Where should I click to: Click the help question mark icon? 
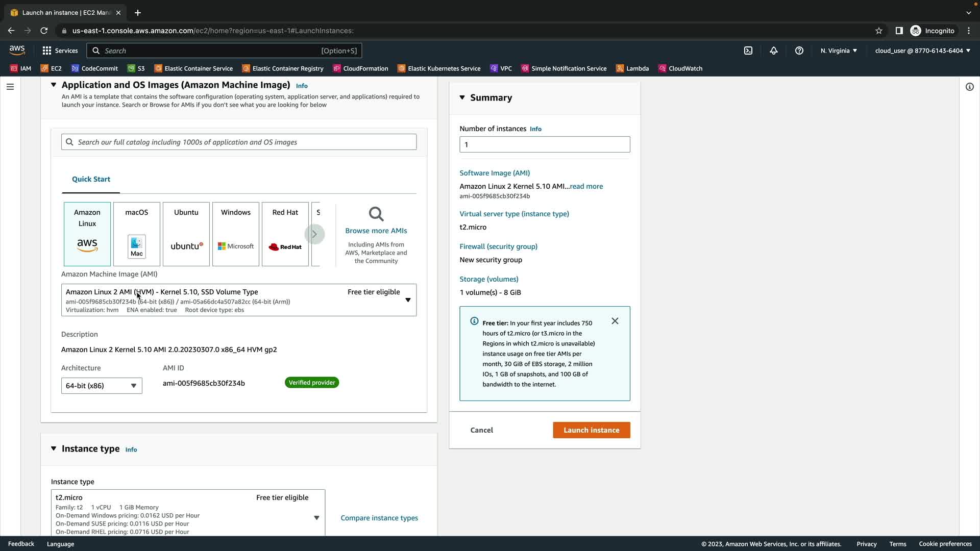coord(799,51)
